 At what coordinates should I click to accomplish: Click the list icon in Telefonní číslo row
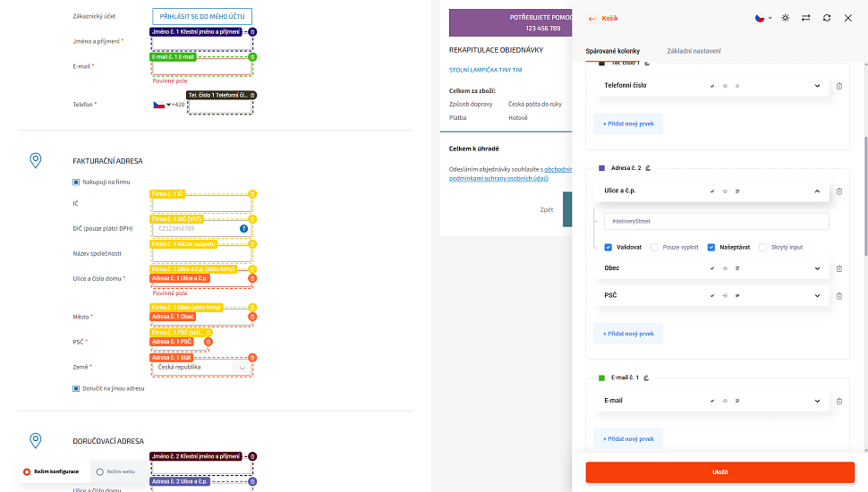737,86
